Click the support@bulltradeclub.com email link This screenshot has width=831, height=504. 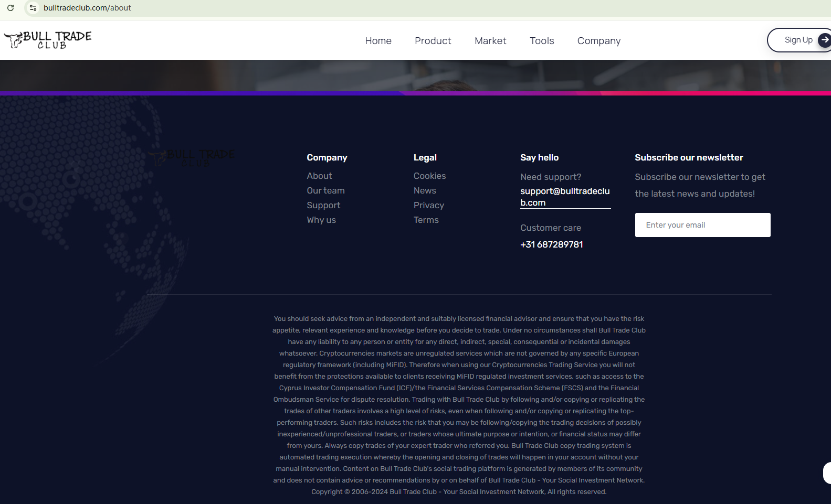(565, 197)
